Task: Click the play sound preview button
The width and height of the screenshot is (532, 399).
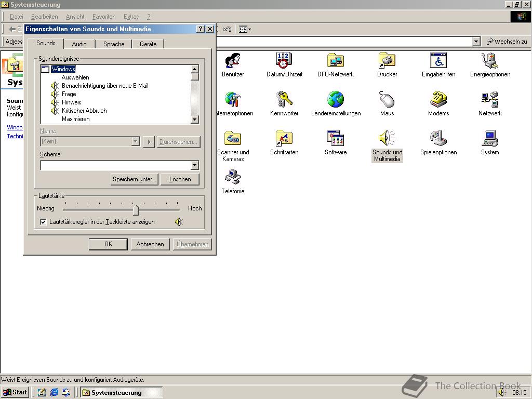Action: pyautogui.click(x=149, y=142)
